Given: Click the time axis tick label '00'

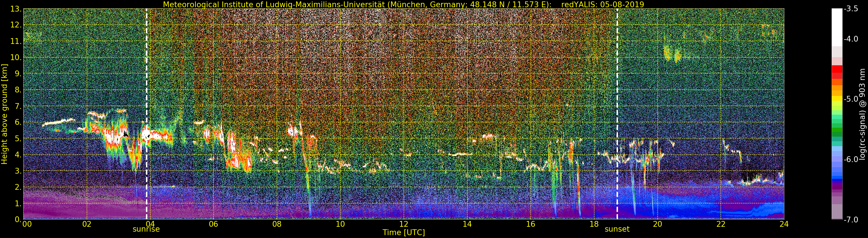Looking at the screenshot, I should pos(27,224).
